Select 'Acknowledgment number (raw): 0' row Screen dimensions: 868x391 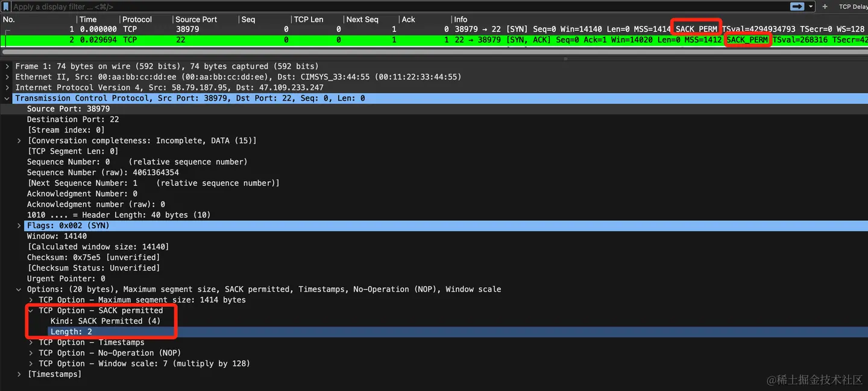pos(434,205)
